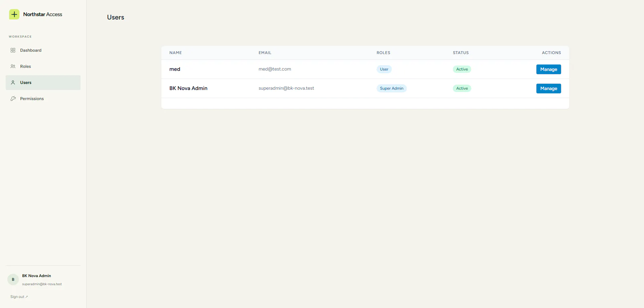
Task: Click the Active status for BK Nova Admin
Action: 462,88
